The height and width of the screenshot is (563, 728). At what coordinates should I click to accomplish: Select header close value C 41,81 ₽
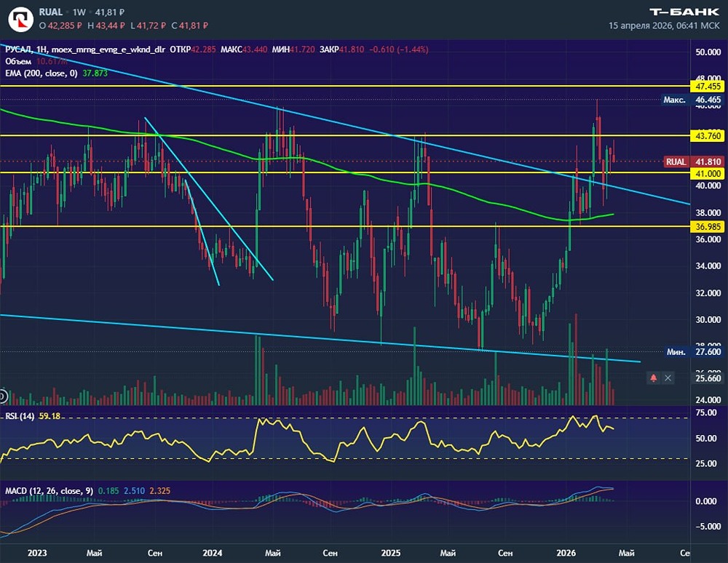click(190, 26)
